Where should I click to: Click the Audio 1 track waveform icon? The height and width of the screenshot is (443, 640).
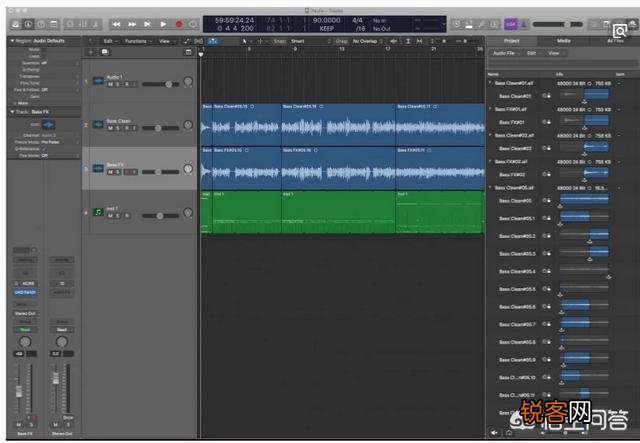98,80
